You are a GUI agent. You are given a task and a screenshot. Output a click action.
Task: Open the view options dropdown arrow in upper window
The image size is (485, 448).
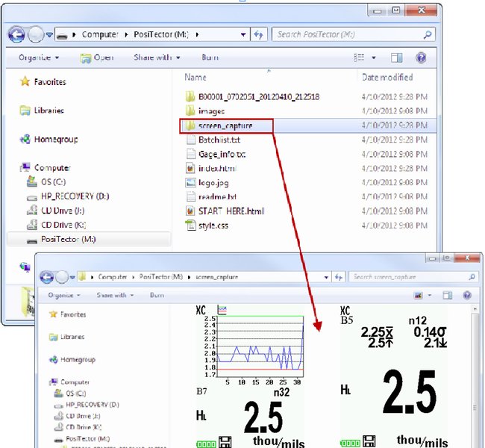375,57
